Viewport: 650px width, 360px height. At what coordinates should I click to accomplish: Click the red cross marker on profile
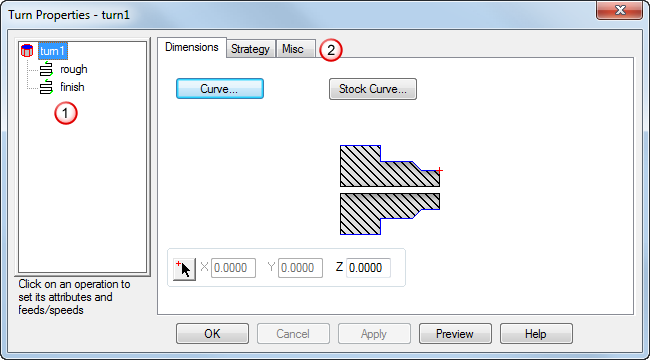click(439, 170)
